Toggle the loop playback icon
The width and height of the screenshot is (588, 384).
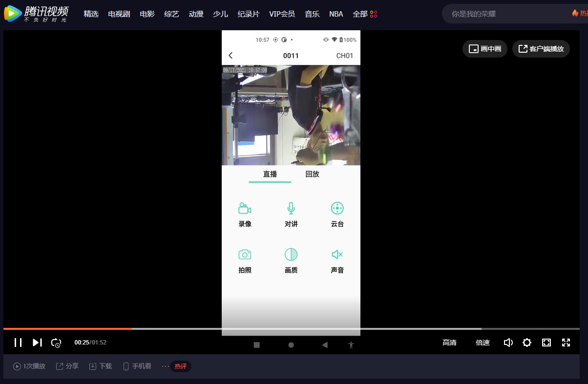tap(56, 343)
